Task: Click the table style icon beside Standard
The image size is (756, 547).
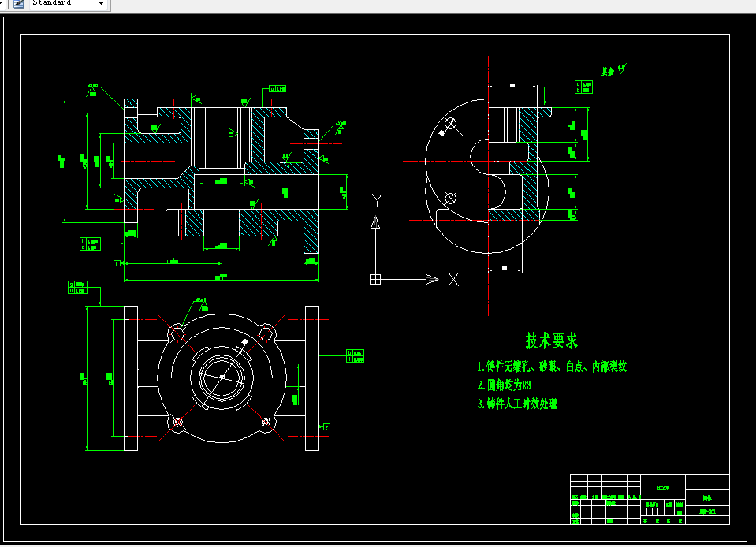Action: coord(19,4)
